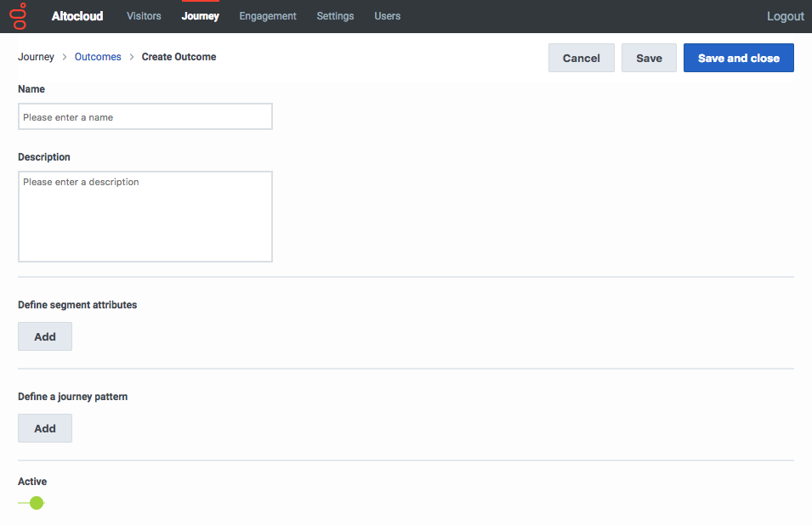
Task: Open Settings in top navigation
Action: pyautogui.click(x=335, y=16)
